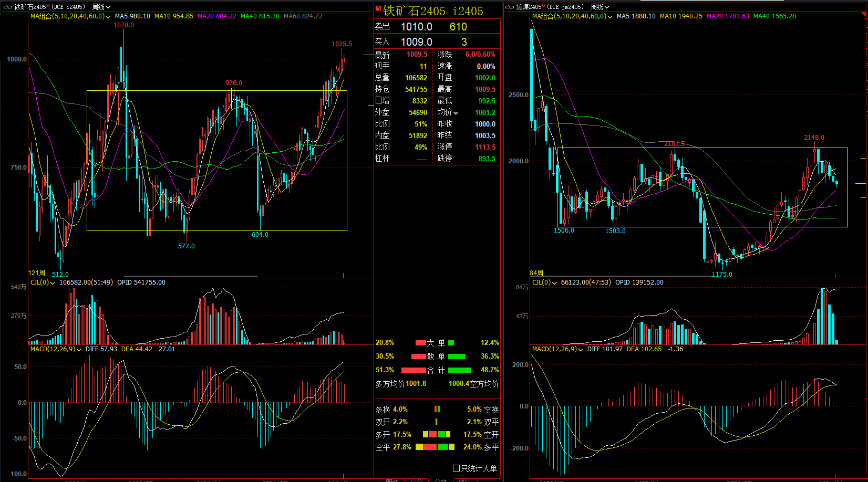This screenshot has height=482, width=868.
Task: Click the small arrow beside 均价 label
Action: click(456, 113)
